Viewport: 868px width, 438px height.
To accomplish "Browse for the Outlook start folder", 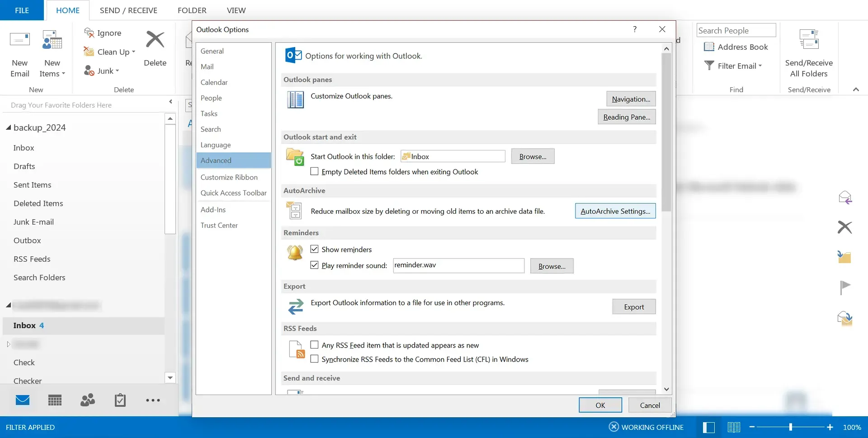I will (x=533, y=156).
